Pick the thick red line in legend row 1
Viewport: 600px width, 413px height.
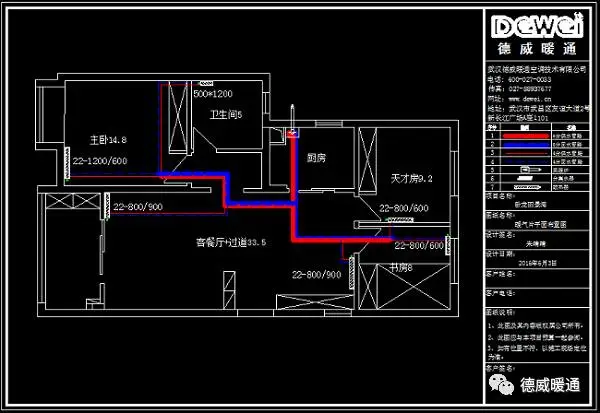pyautogui.click(x=526, y=136)
